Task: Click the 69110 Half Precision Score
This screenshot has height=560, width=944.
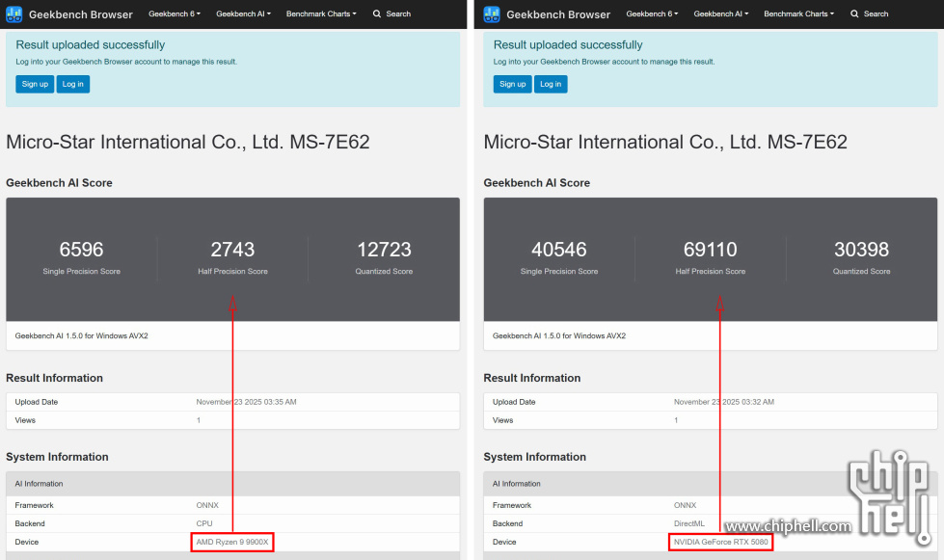Action: [711, 250]
